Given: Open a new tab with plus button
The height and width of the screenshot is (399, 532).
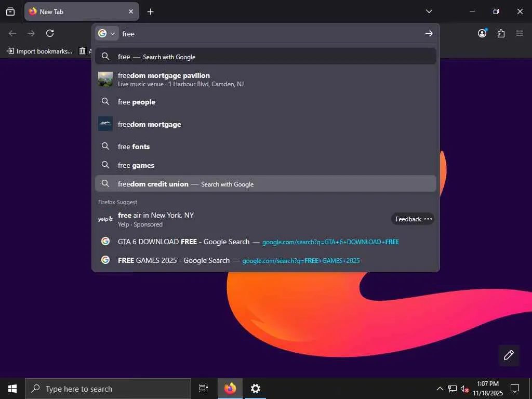Looking at the screenshot, I should [x=150, y=12].
